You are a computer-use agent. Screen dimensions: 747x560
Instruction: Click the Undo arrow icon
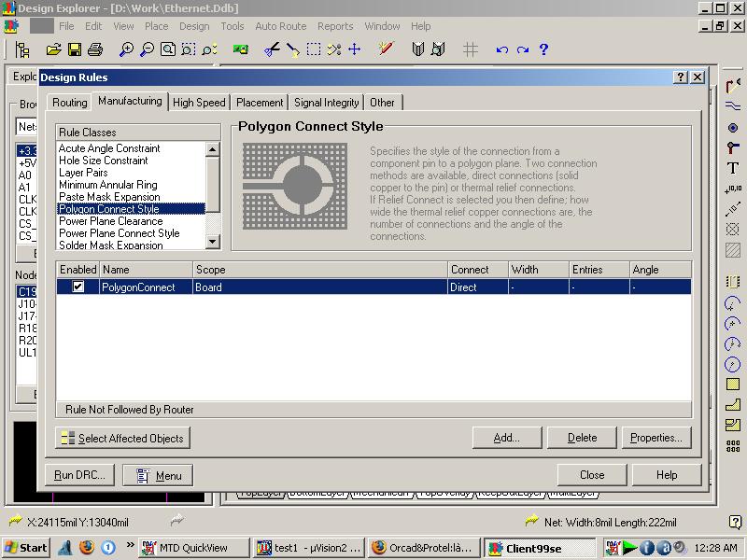coord(502,49)
